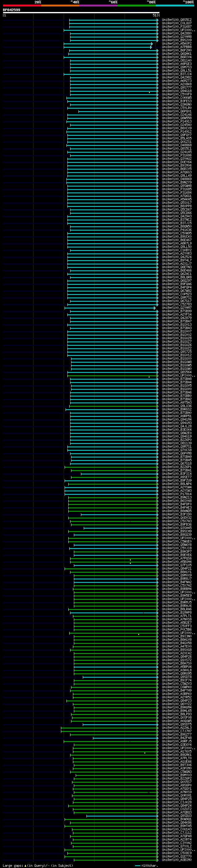Select the UniRef100_B3FES3 label

coord(176,101)
